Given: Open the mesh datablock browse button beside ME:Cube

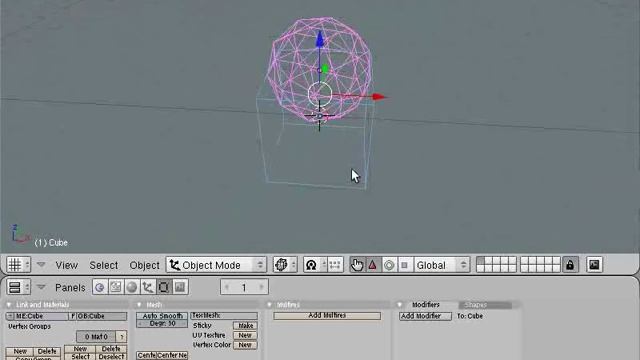Looking at the screenshot, I should click(x=10, y=316).
